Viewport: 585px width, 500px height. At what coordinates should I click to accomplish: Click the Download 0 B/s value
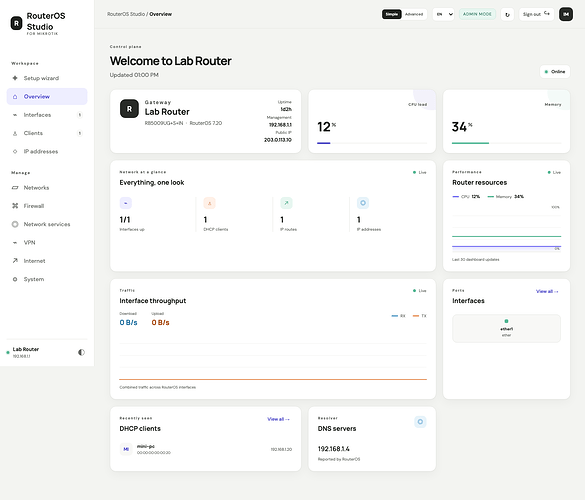[128, 323]
